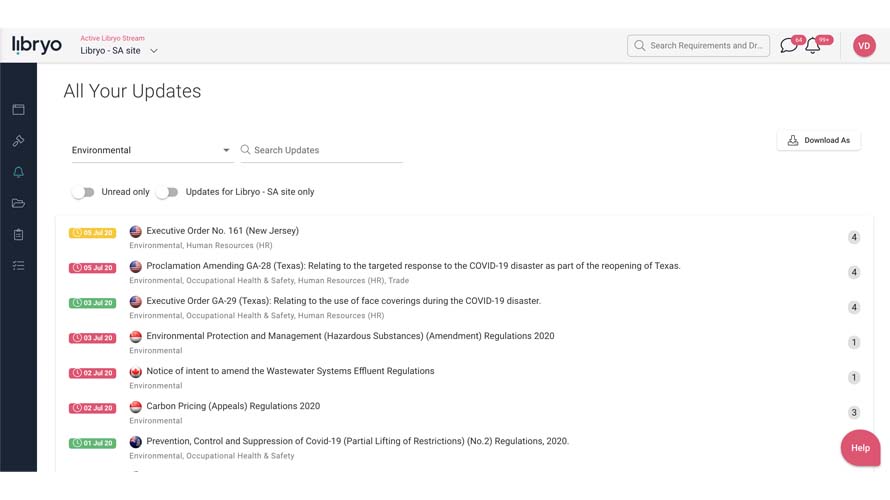
Task: Open the clipboard icon in sidebar
Action: click(18, 234)
